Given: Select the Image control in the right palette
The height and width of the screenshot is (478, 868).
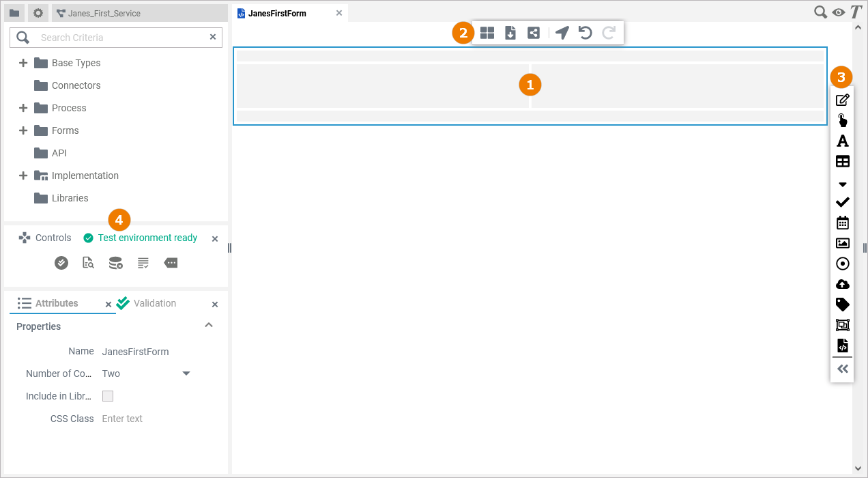Looking at the screenshot, I should coord(842,242).
